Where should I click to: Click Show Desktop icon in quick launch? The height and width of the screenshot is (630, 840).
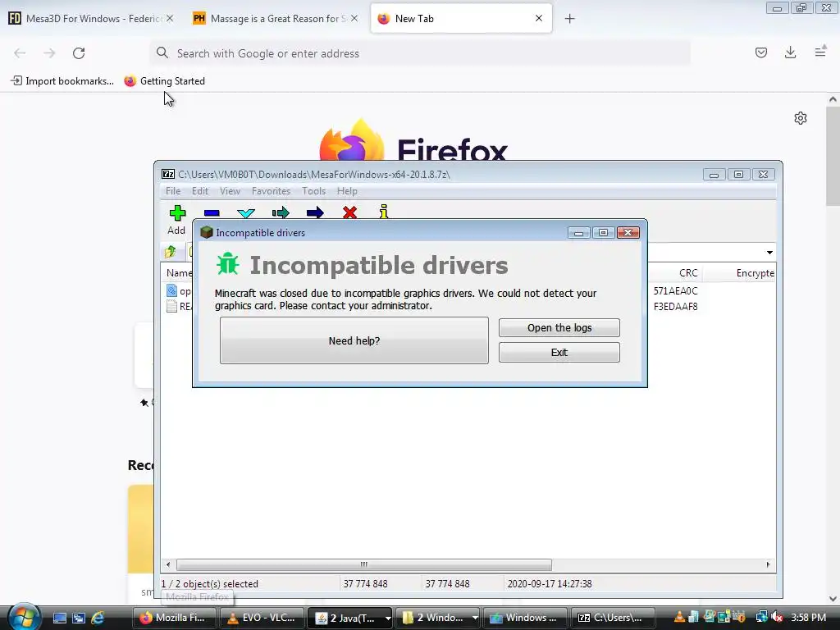click(x=59, y=618)
